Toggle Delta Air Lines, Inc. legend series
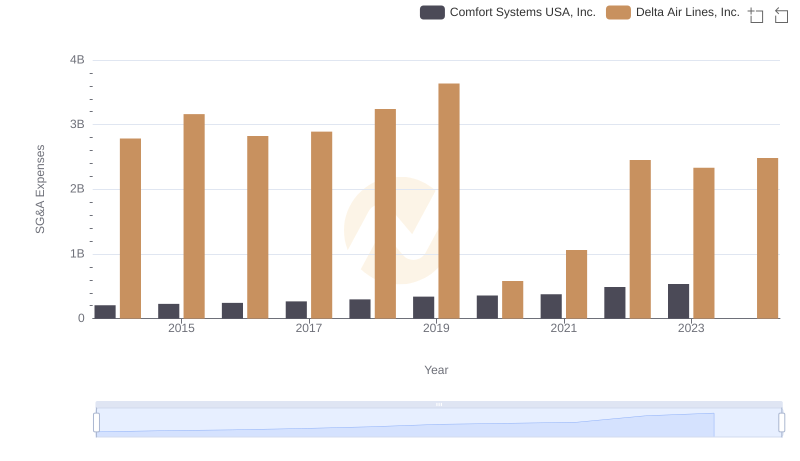Image resolution: width=800 pixels, height=461 pixels. [x=672, y=12]
